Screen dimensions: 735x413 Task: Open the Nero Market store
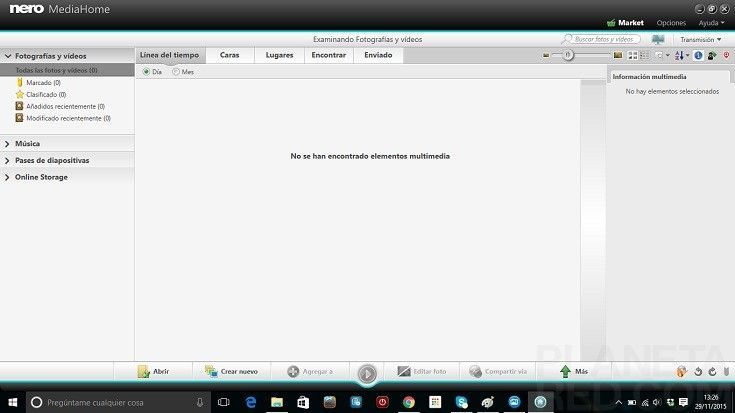pos(625,22)
